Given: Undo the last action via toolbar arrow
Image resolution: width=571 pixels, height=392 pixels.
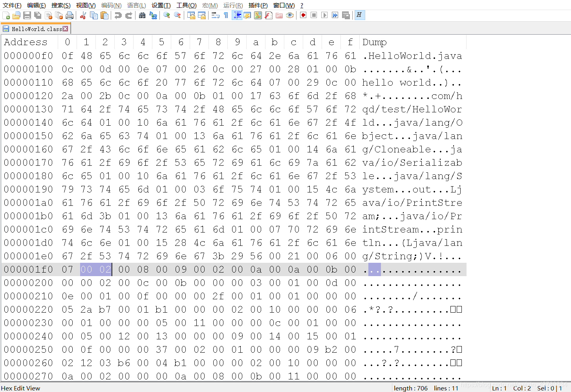Looking at the screenshot, I should click(118, 15).
